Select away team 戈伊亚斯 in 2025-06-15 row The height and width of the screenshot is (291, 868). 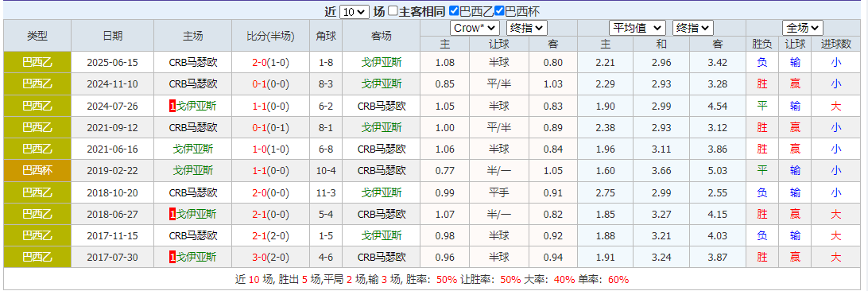coord(382,63)
